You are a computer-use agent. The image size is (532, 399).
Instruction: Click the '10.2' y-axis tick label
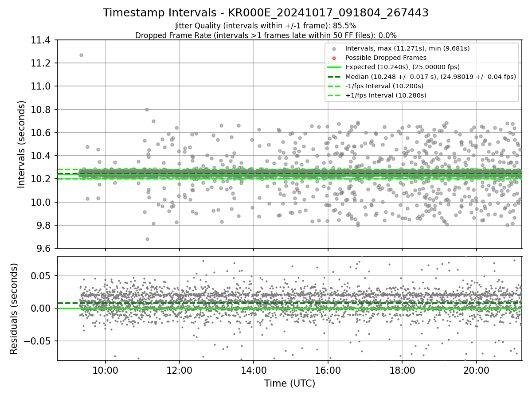click(x=41, y=179)
